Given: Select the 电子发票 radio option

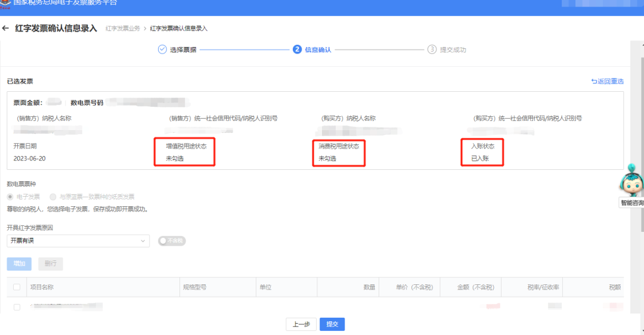Looking at the screenshot, I should pyautogui.click(x=10, y=197).
